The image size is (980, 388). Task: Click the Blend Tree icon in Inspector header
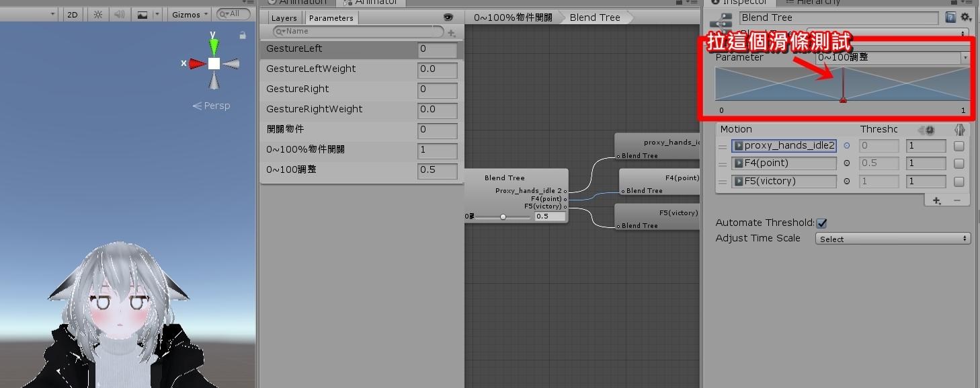[721, 20]
